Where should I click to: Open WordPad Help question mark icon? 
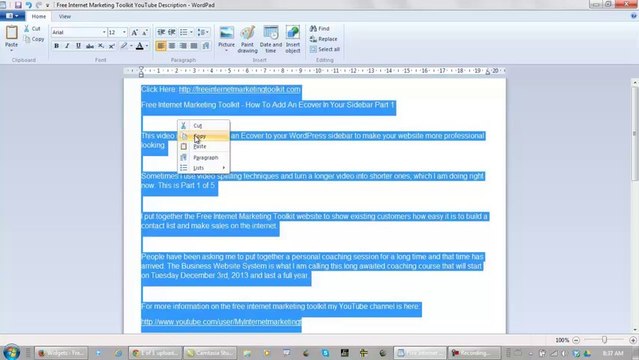[x=634, y=16]
